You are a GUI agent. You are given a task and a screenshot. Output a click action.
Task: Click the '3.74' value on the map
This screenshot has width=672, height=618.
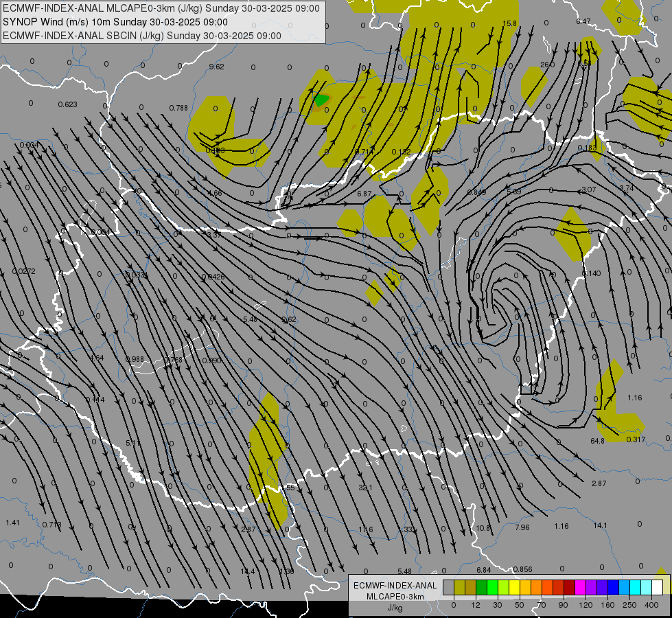(x=627, y=188)
